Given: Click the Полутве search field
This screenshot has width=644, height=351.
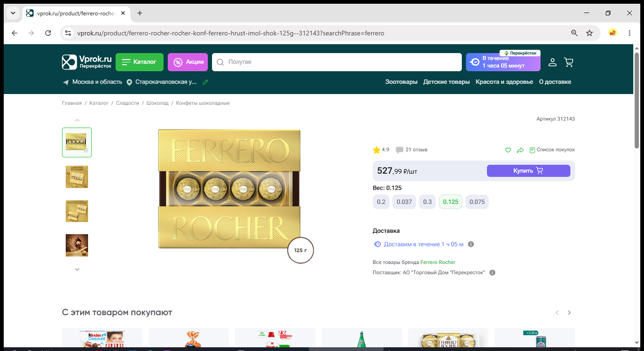Looking at the screenshot, I should (337, 62).
